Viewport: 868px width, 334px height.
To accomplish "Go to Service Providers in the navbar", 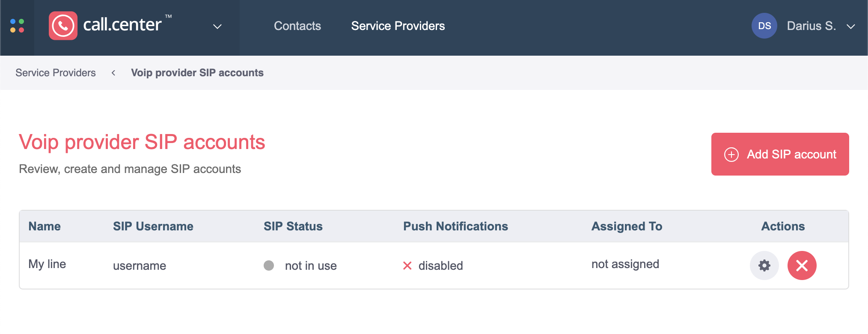I will 398,26.
